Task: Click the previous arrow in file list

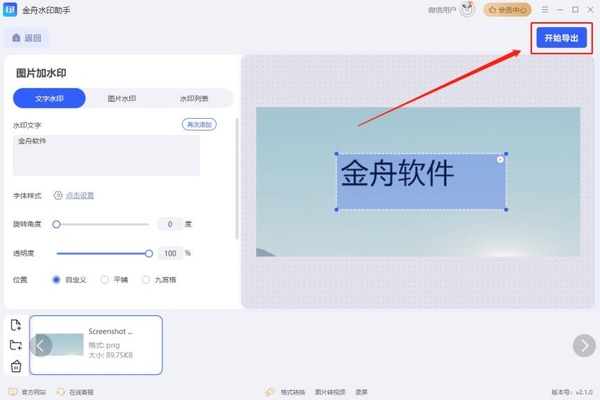Action: [41, 346]
